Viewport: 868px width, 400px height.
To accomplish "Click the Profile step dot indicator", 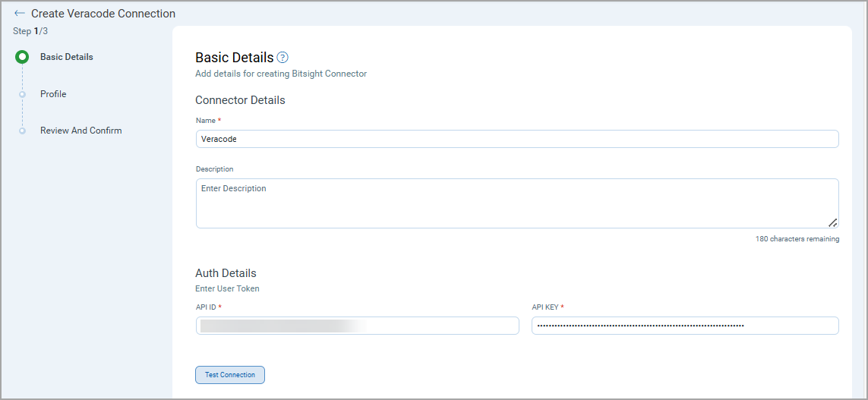I will (x=22, y=94).
